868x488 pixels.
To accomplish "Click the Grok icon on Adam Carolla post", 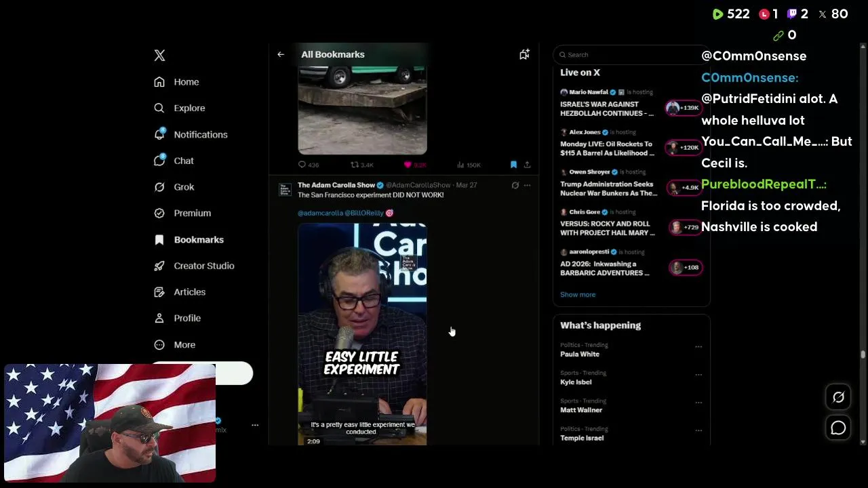I will click(x=515, y=185).
